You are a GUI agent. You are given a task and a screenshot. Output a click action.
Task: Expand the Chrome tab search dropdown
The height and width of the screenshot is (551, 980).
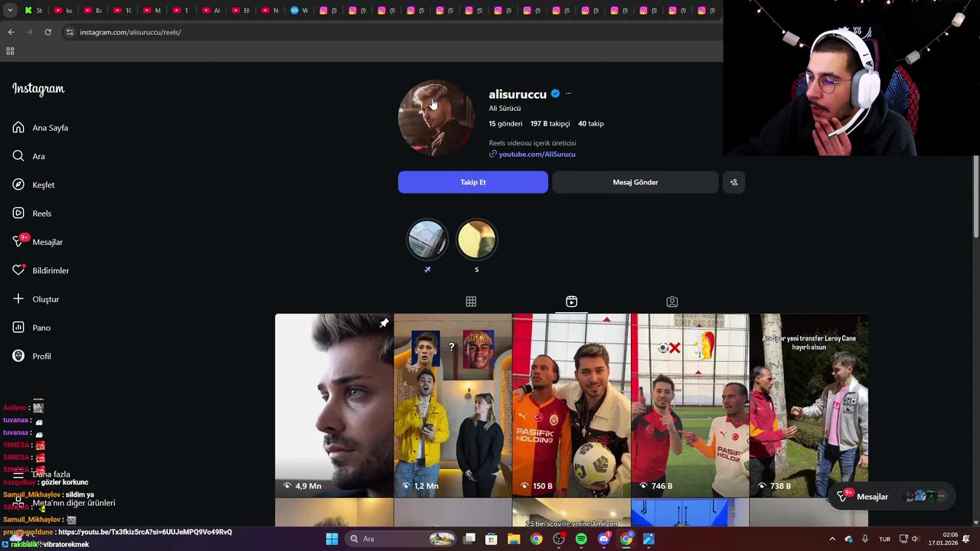[10, 11]
